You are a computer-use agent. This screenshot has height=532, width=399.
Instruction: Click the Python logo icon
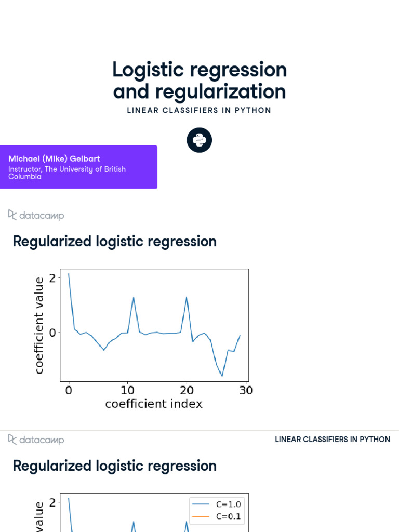point(199,140)
